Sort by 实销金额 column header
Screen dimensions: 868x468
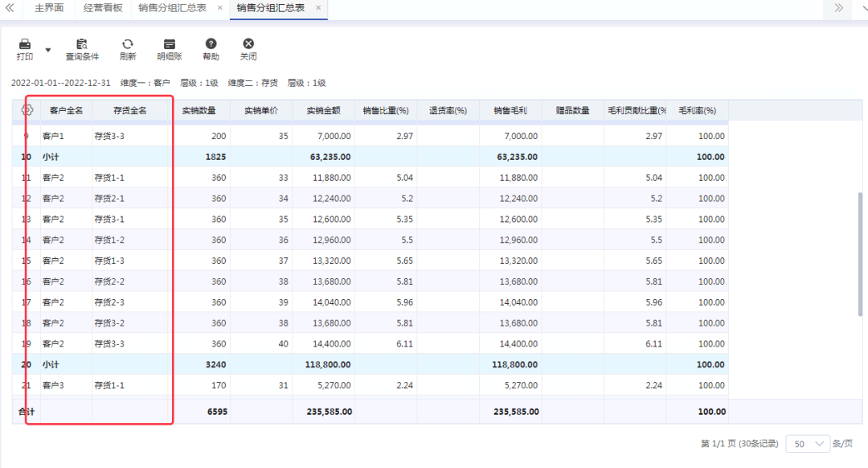[323, 111]
